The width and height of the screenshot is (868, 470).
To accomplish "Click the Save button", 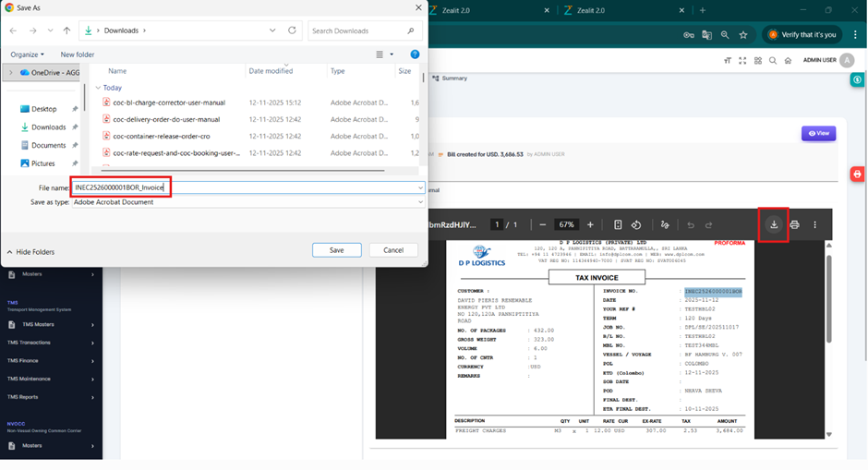I will click(x=336, y=250).
